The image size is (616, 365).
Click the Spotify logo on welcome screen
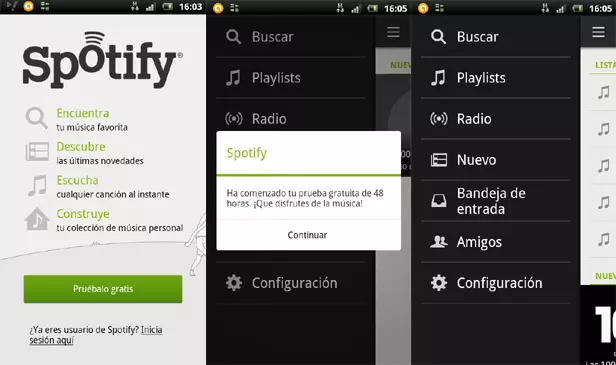102,60
